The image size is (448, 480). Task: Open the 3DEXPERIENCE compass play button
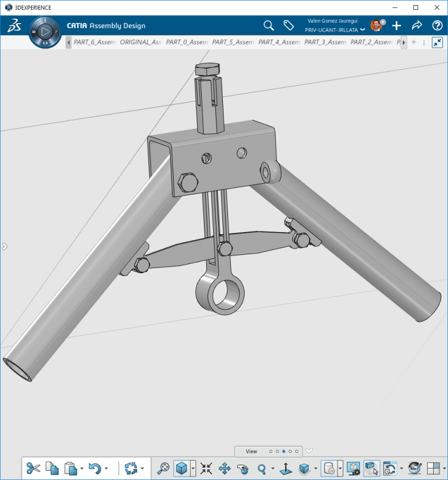(45, 32)
